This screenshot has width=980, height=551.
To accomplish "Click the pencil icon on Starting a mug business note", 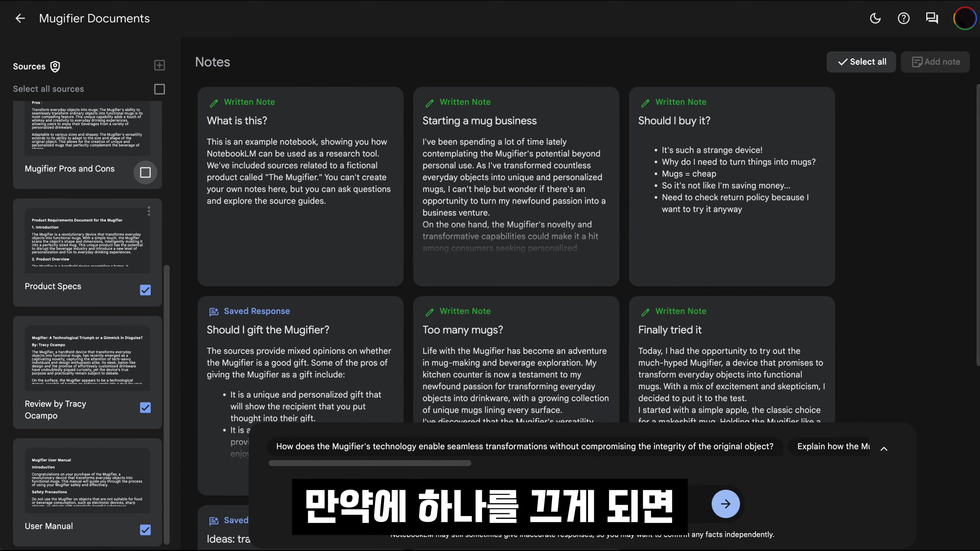I will tap(429, 103).
